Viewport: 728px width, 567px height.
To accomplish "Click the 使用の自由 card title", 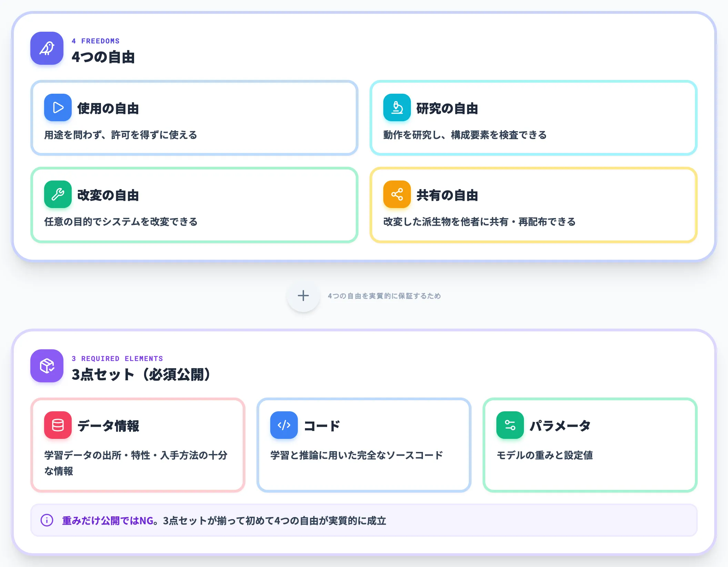I will pyautogui.click(x=108, y=108).
